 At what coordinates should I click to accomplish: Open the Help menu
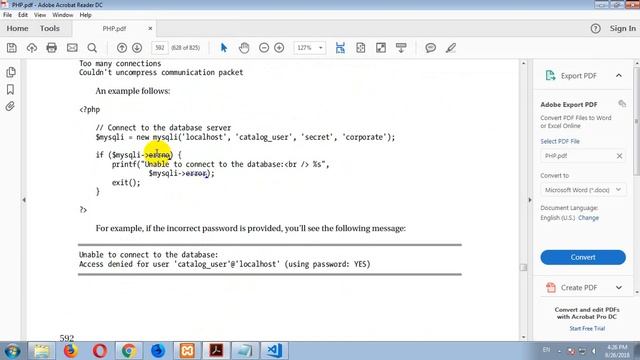[85, 15]
